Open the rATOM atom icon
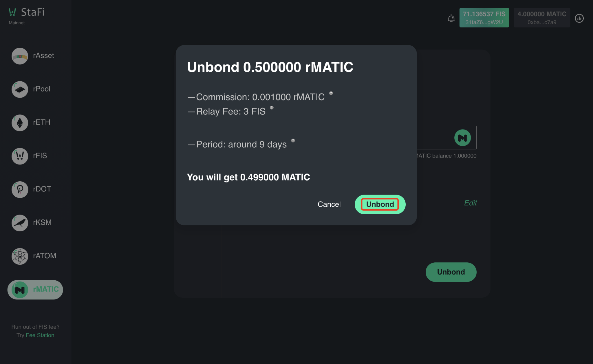The image size is (593, 364). (x=20, y=256)
